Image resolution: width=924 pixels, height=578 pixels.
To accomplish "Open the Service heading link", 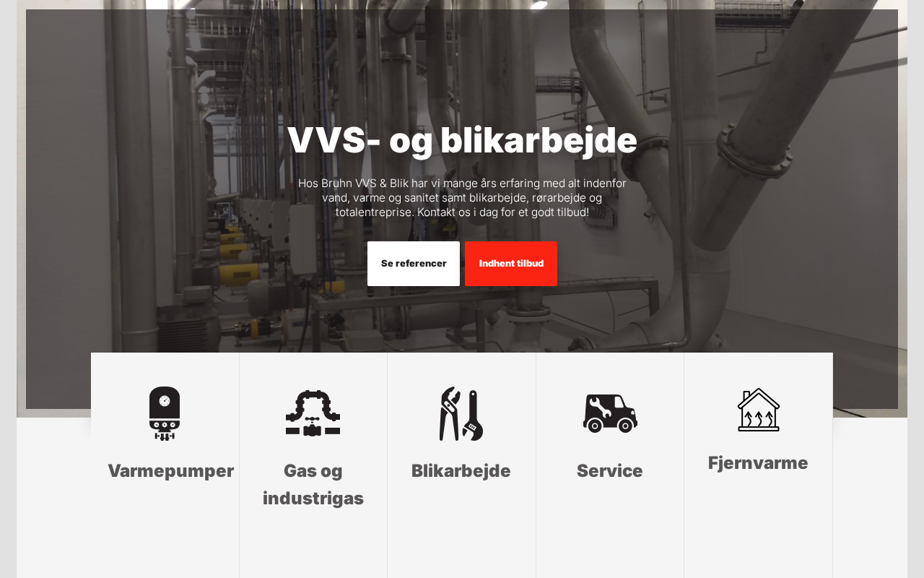I will pos(610,471).
